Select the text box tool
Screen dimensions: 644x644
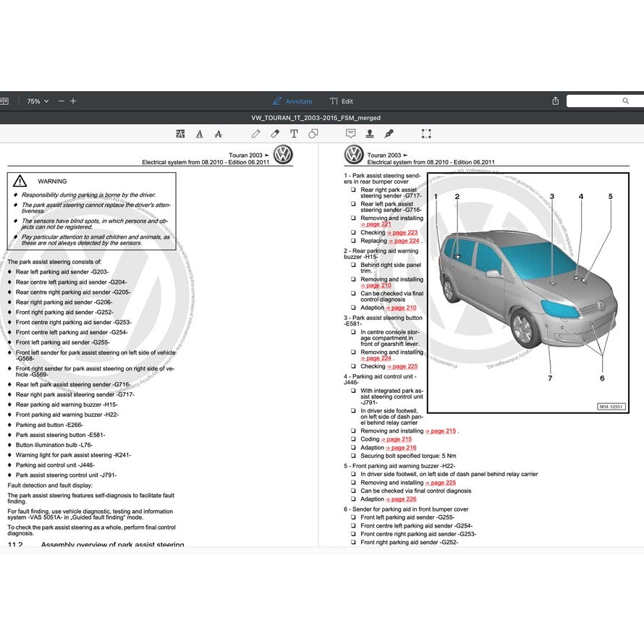(x=294, y=134)
